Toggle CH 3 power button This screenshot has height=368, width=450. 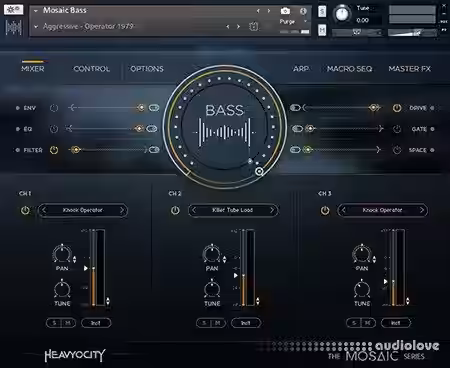coord(325,210)
